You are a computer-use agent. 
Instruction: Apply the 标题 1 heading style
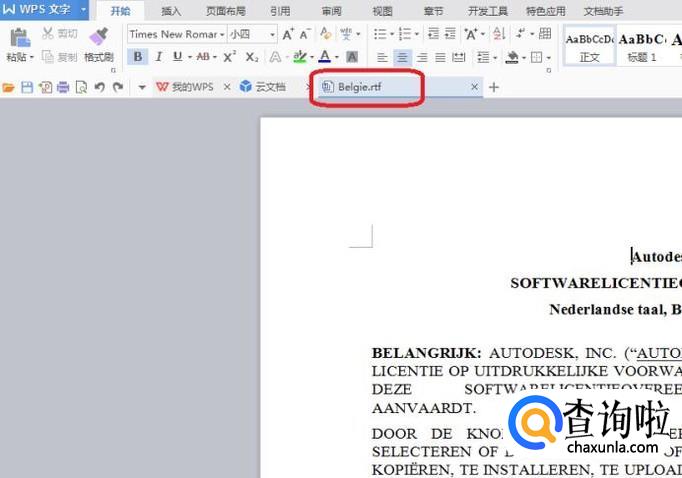[642, 47]
